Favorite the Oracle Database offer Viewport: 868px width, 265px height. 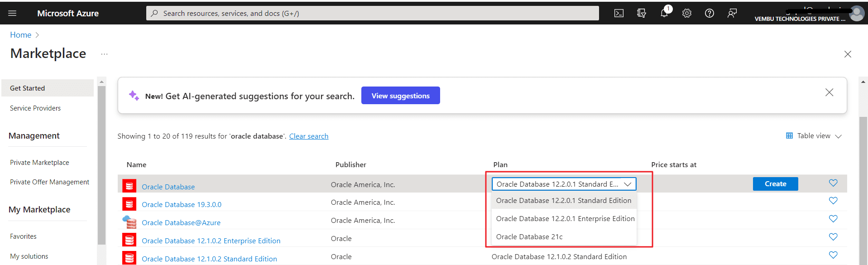point(833,183)
